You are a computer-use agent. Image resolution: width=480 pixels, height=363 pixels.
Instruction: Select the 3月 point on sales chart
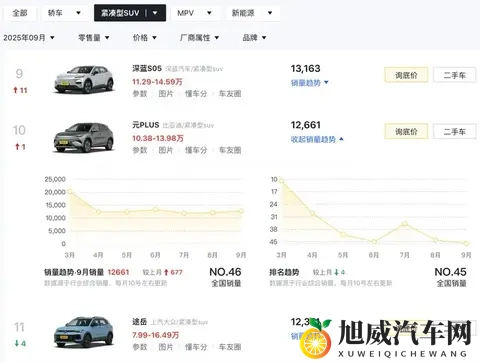pyautogui.click(x=70, y=192)
